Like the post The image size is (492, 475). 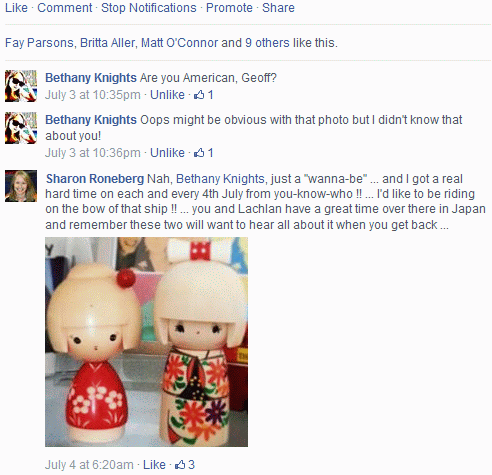point(16,8)
